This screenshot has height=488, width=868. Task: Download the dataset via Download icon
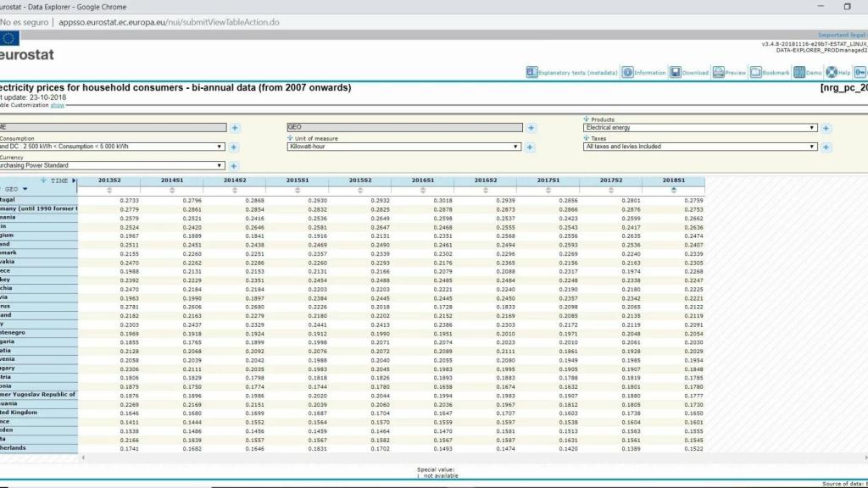(676, 73)
